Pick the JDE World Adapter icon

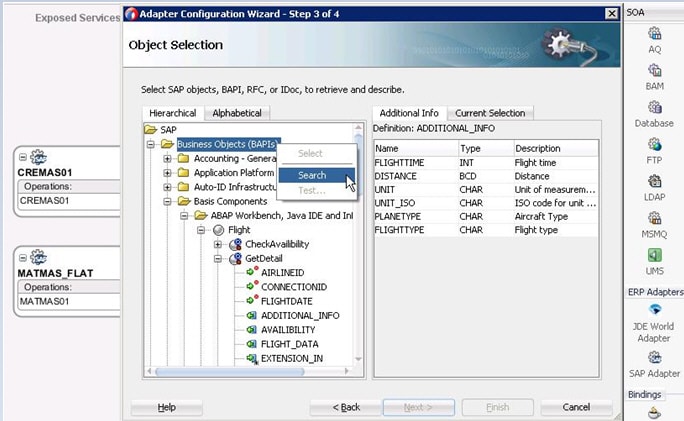click(654, 310)
